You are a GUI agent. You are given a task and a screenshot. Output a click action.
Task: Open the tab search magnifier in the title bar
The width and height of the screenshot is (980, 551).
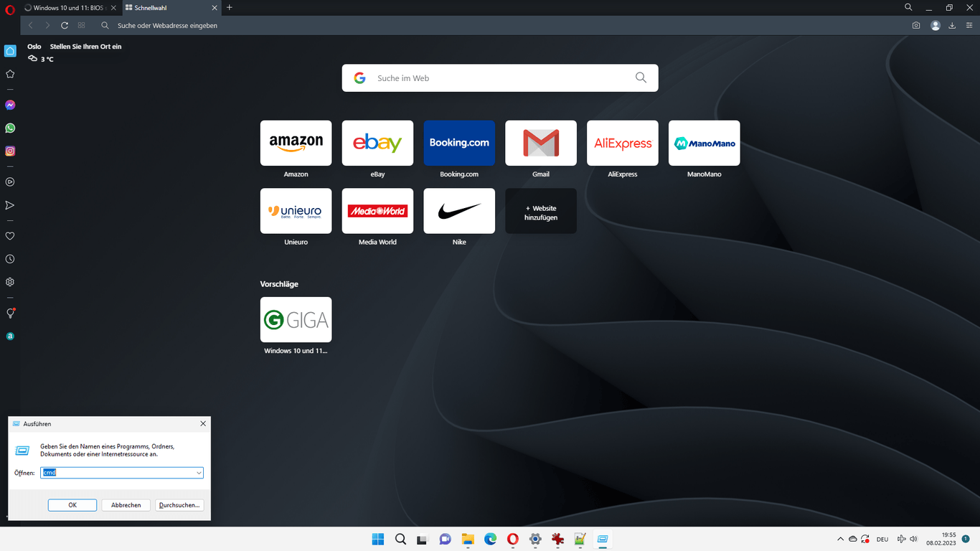pyautogui.click(x=908, y=7)
